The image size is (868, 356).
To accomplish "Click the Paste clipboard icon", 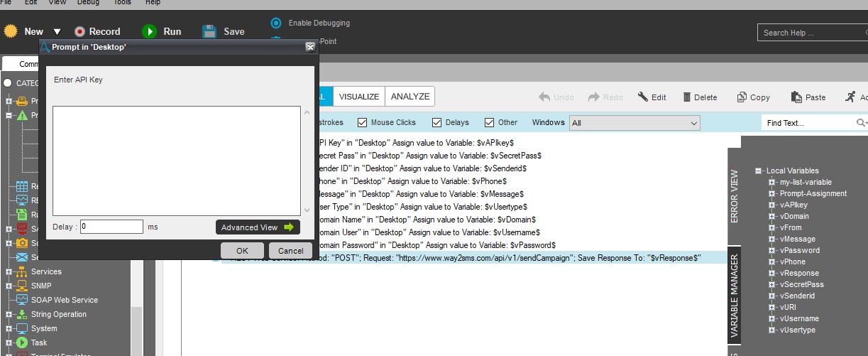I will tap(796, 97).
